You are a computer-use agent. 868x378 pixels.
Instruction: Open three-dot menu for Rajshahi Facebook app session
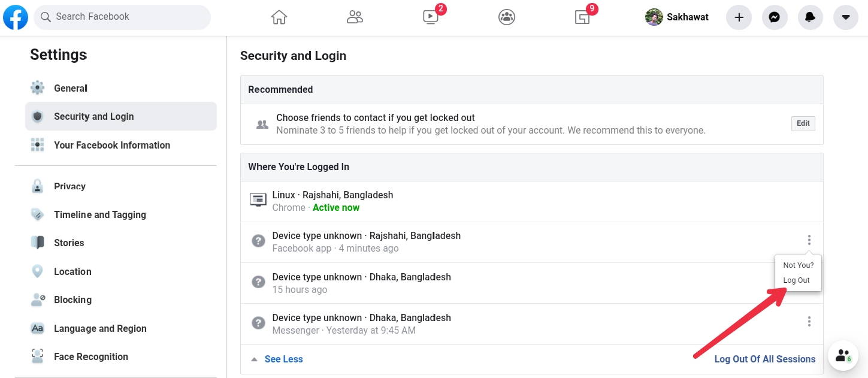[809, 240]
